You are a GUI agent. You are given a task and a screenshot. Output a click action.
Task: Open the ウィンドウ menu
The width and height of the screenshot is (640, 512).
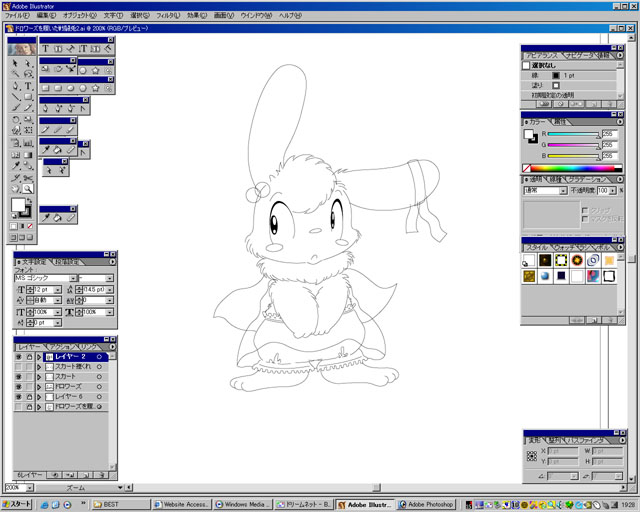pos(256,16)
